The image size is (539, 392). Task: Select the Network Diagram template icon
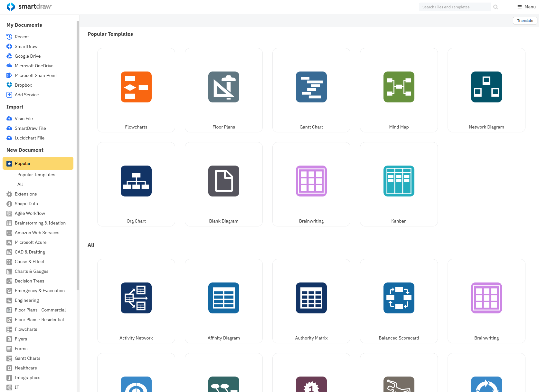[x=487, y=87]
